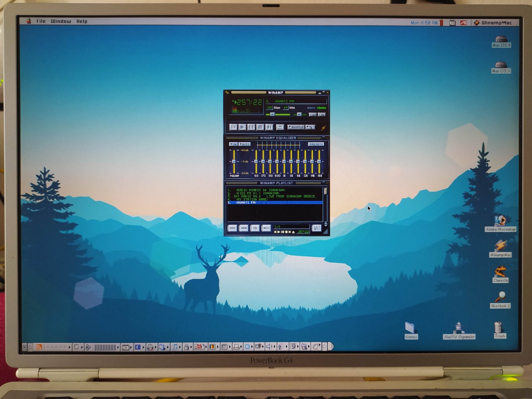Screen dimensions: 532x399
Task: Click the playlist mini play button
Action: tap(279, 232)
